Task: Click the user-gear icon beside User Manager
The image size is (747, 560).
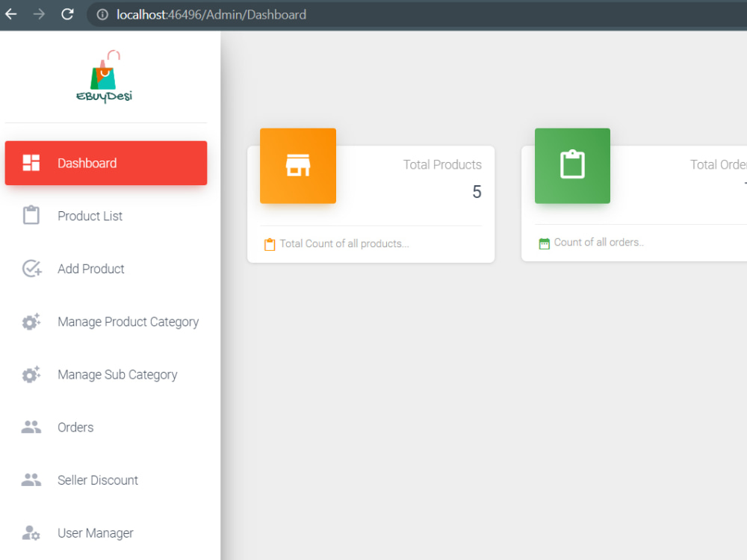Action: point(31,532)
